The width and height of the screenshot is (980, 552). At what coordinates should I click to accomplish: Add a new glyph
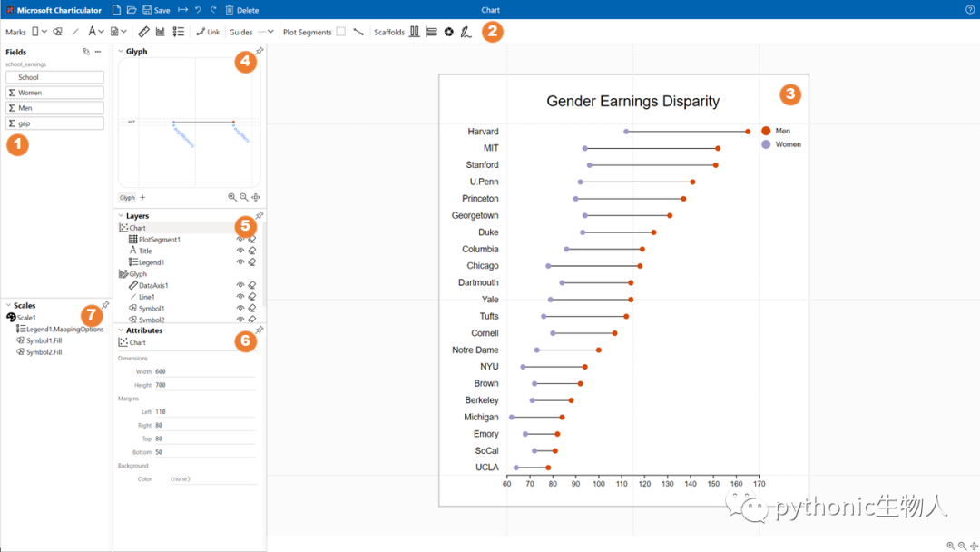(142, 198)
